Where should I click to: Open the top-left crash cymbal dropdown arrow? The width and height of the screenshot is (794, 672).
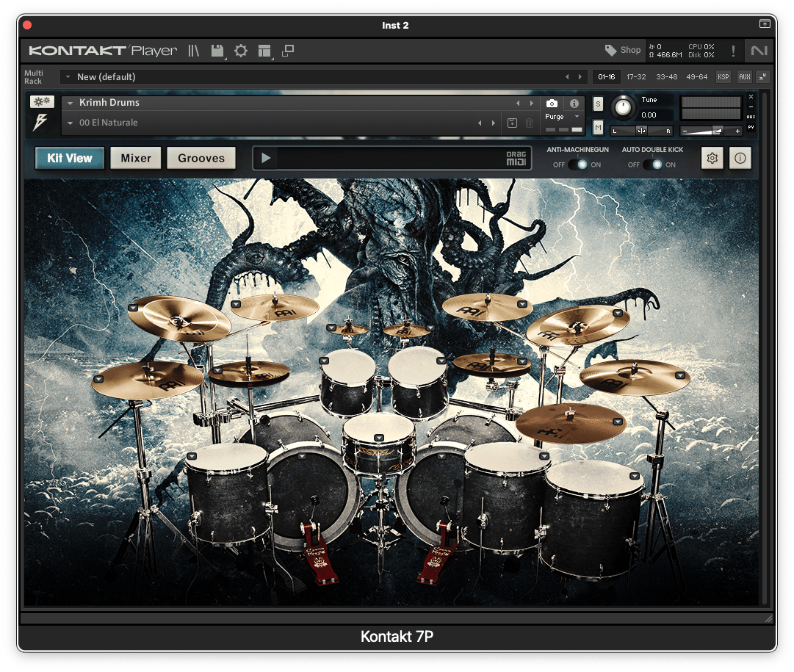(x=133, y=308)
